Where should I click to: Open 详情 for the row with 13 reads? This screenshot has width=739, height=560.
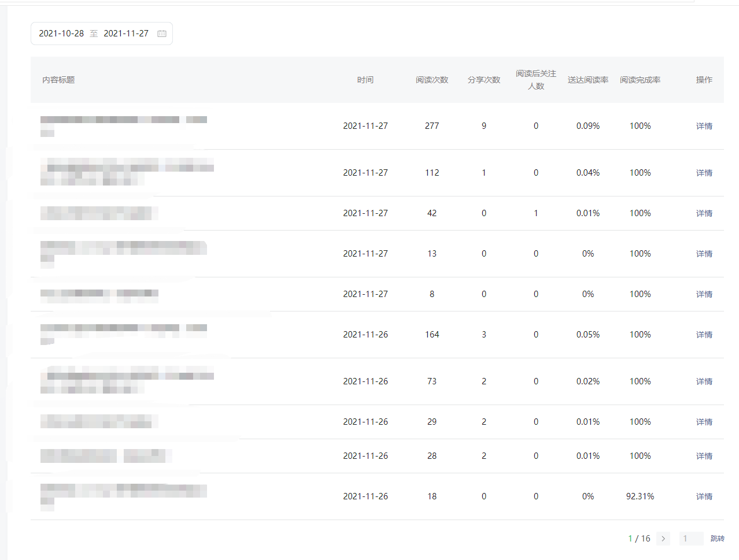[704, 254]
